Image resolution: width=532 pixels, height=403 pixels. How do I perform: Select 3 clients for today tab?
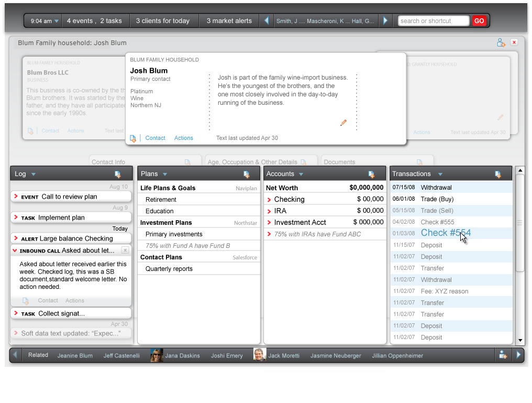162,21
